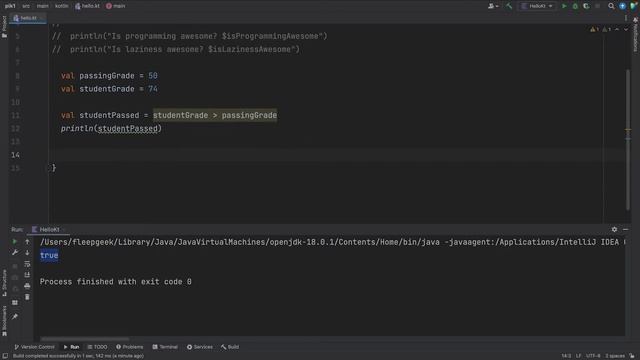
Task: Open the Bookmarks tool window stripe
Action: pyautogui.click(x=4, y=321)
